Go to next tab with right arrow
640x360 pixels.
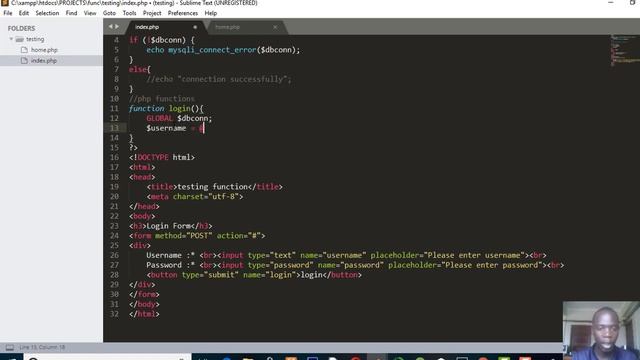tap(117, 27)
